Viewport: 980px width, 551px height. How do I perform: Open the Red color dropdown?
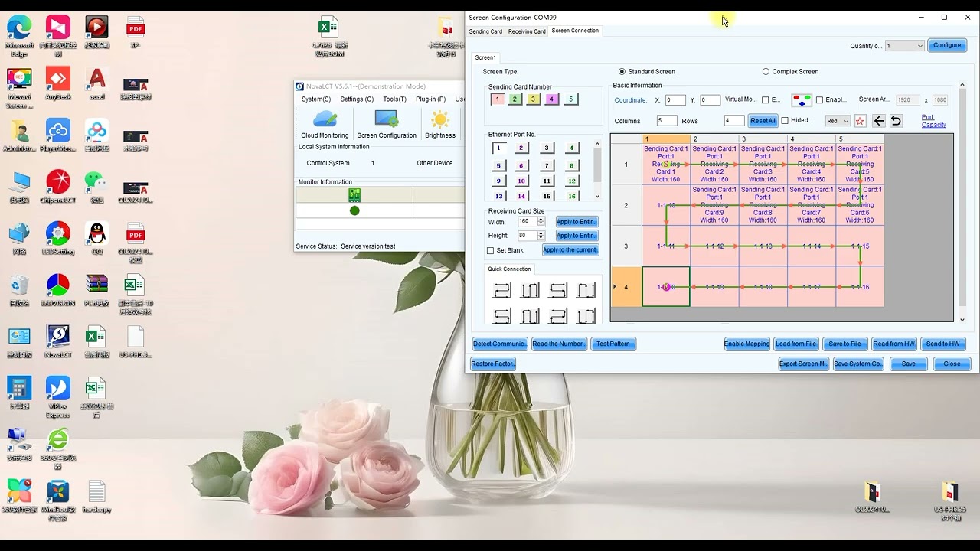(837, 121)
